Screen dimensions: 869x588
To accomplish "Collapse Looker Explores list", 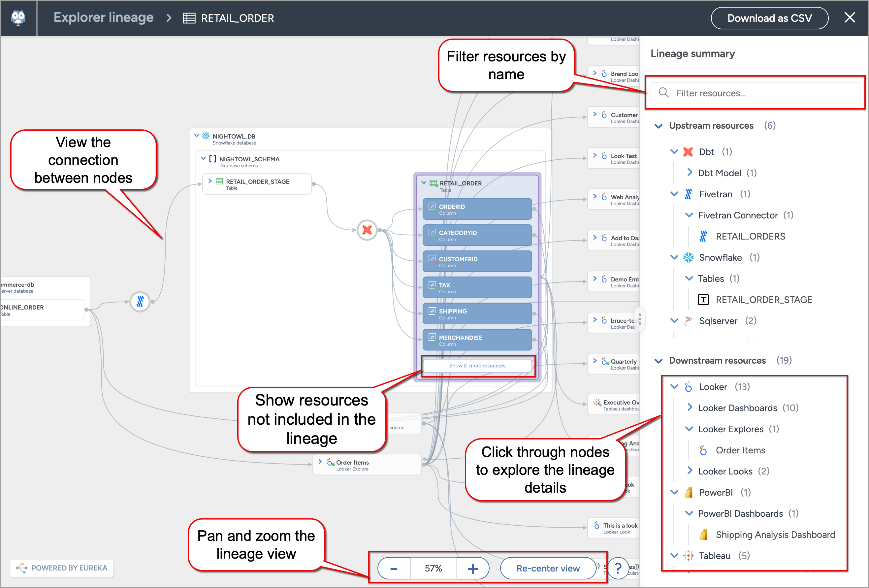I will 689,429.
